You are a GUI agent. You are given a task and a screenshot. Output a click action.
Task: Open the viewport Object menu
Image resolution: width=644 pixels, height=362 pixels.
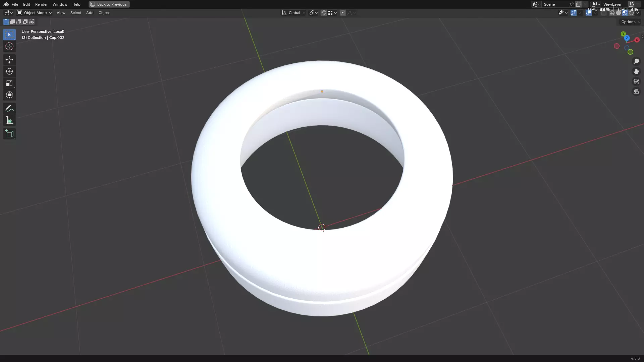tap(104, 13)
